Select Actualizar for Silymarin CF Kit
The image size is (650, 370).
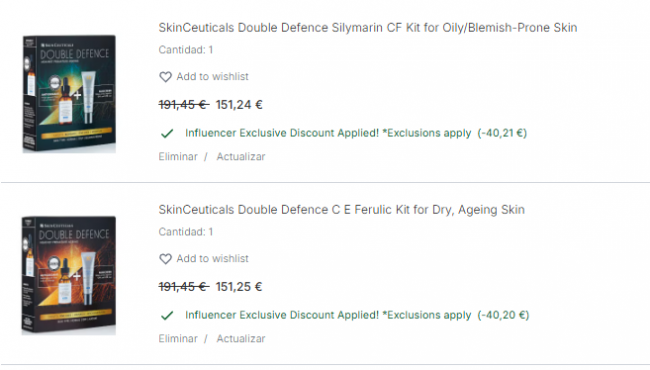(241, 157)
